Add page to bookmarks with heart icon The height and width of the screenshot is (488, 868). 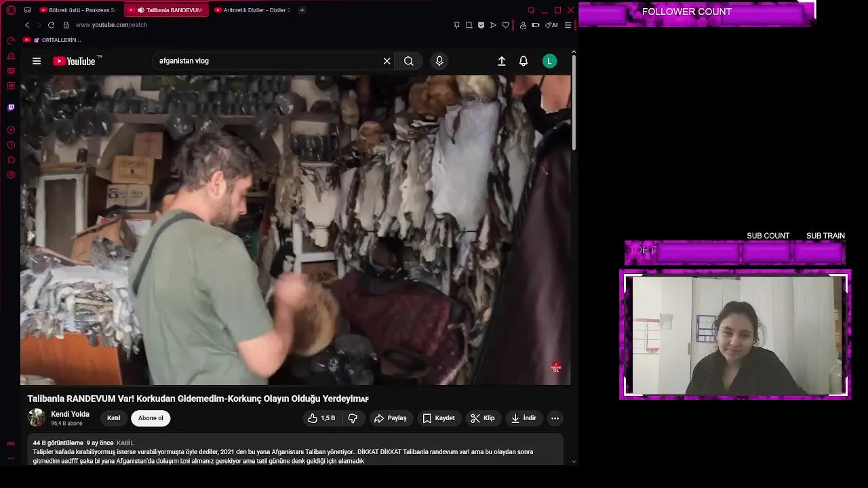[505, 25]
